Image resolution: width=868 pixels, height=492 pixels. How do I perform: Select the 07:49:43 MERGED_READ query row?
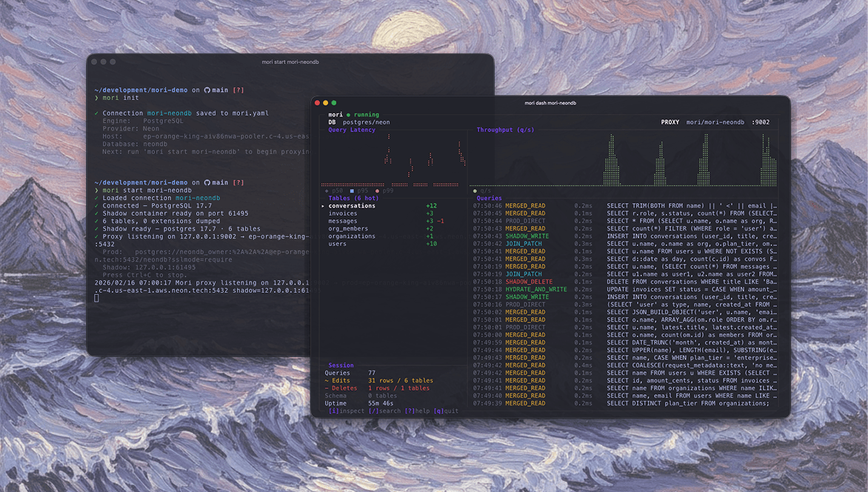pos(625,358)
